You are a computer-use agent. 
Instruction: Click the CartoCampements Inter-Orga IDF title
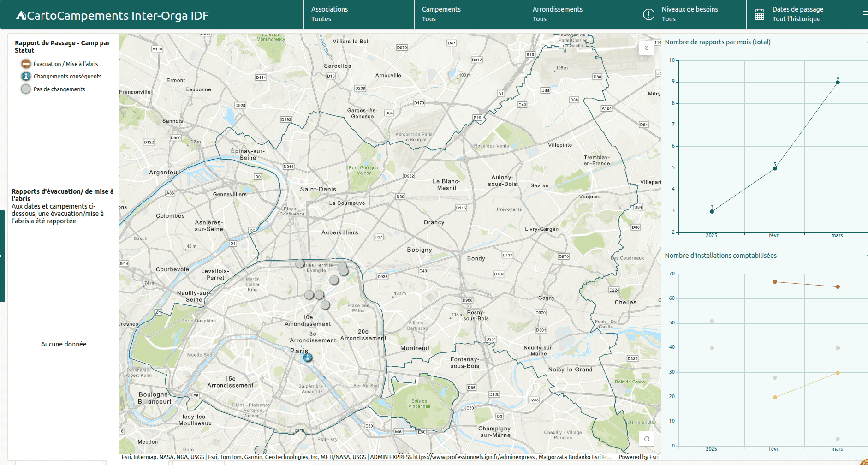118,16
